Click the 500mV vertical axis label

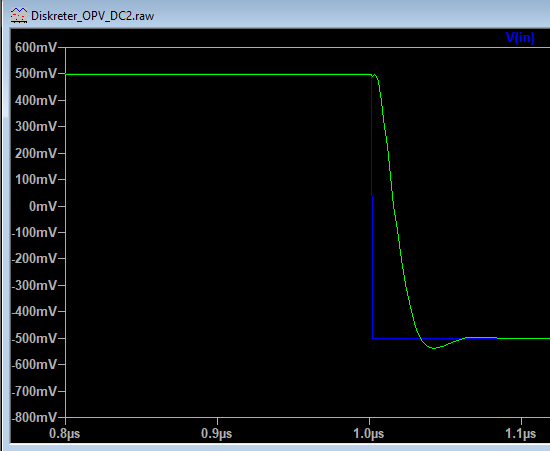tap(35, 74)
